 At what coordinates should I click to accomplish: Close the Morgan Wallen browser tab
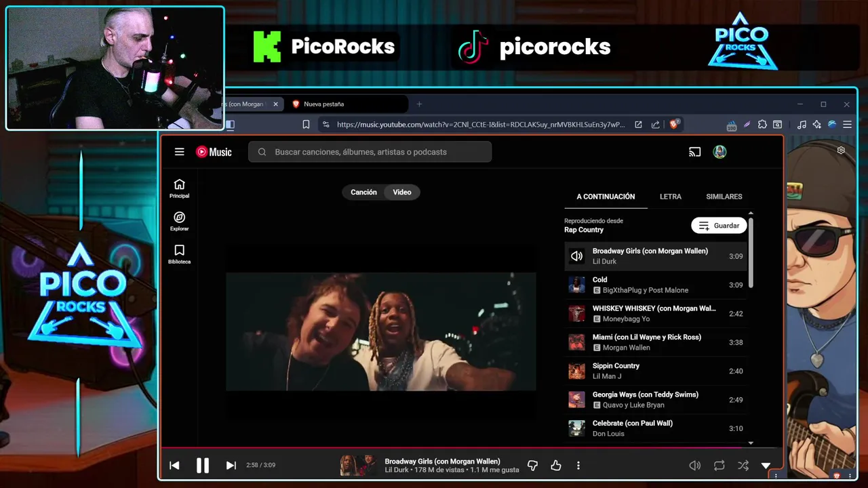click(x=275, y=104)
